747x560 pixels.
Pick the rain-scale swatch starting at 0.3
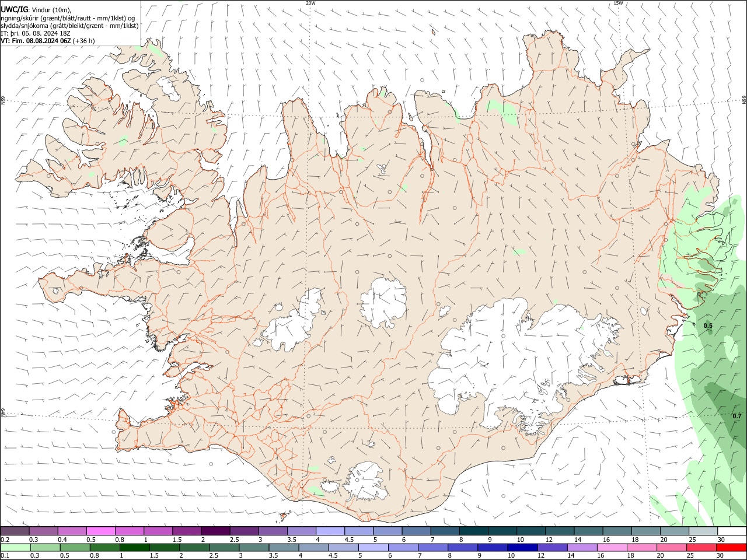click(x=45, y=548)
